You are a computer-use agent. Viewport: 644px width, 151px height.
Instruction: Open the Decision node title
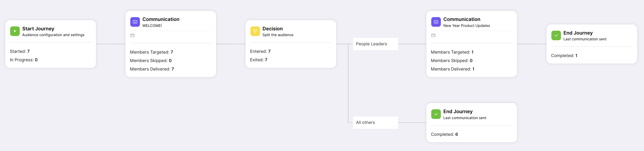pos(272,29)
